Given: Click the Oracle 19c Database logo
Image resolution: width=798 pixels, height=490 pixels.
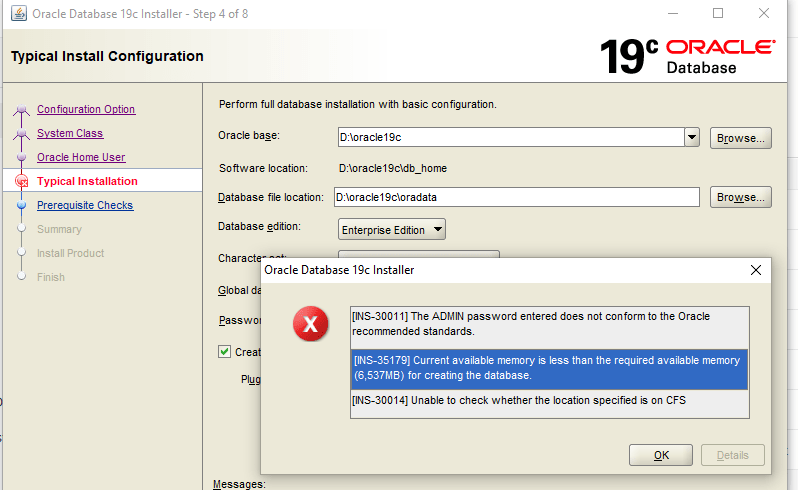Looking at the screenshot, I should [687, 57].
